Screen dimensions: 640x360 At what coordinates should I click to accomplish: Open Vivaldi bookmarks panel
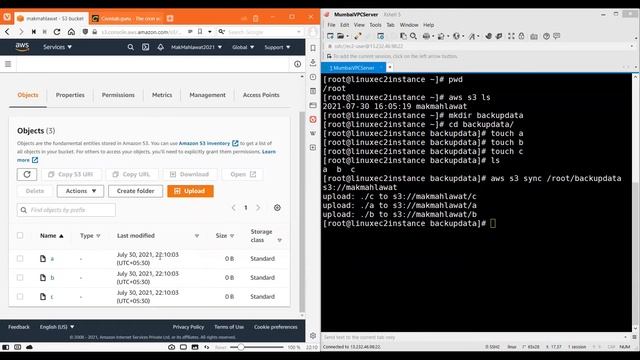[x=313, y=48]
